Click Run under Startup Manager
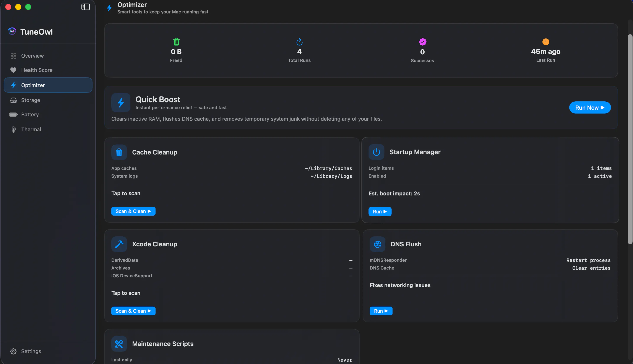633x364 pixels. pyautogui.click(x=380, y=211)
